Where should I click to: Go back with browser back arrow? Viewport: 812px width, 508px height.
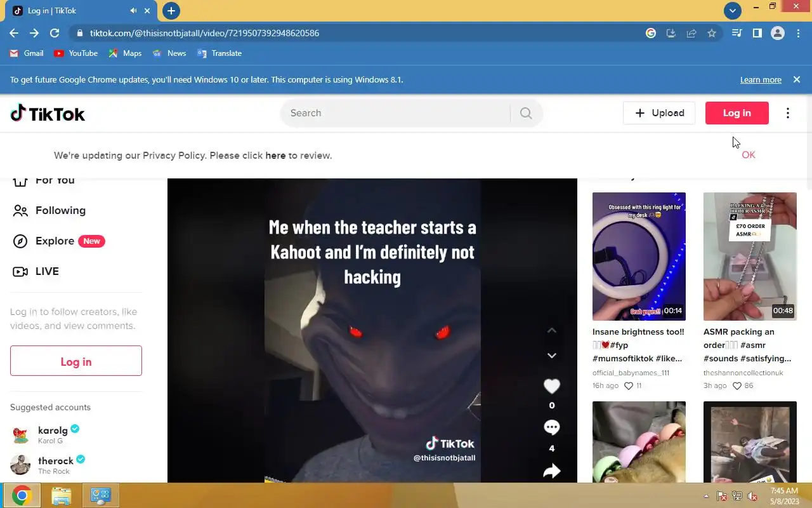coord(14,33)
